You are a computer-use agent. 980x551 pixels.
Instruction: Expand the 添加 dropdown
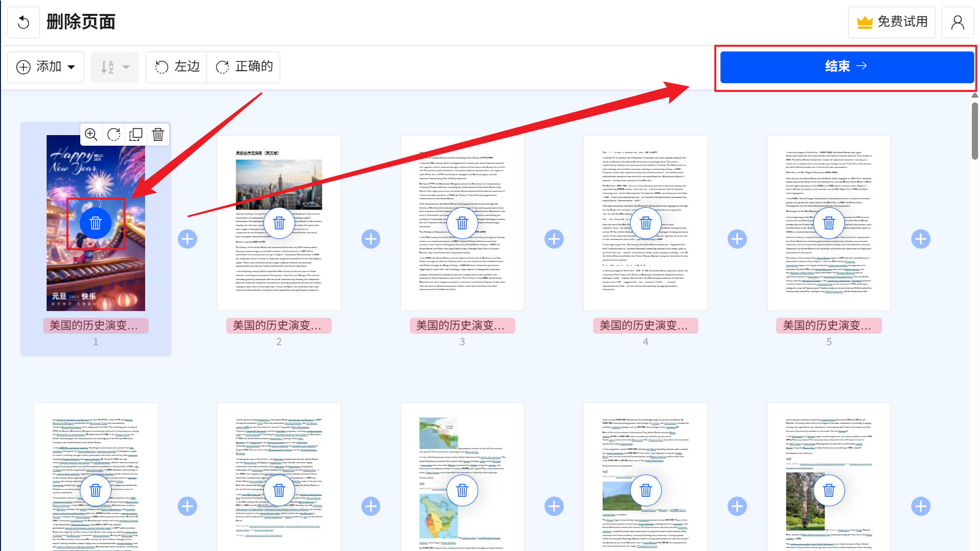[x=46, y=67]
